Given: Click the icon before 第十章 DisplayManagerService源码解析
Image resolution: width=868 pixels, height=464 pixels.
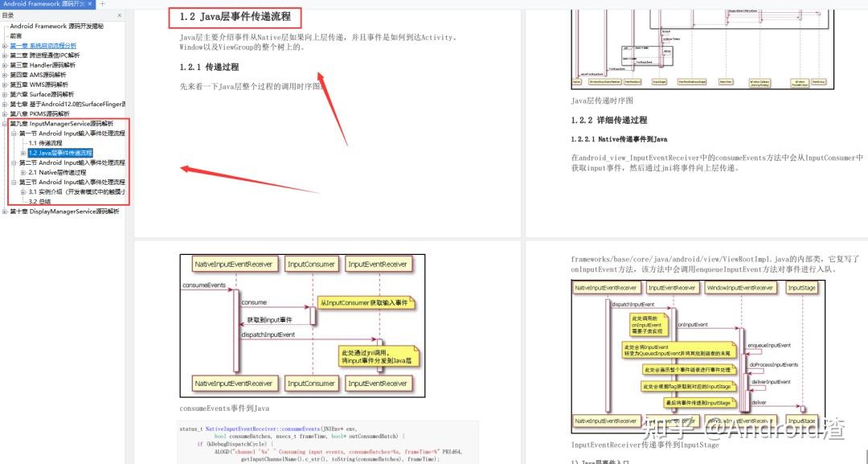Looking at the screenshot, I should click(4, 210).
